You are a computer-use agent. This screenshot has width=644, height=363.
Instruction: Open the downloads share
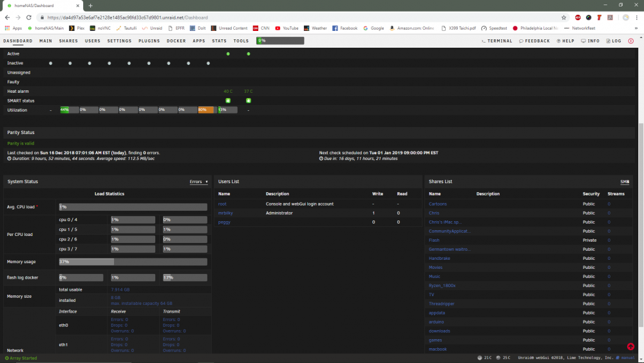[439, 331]
